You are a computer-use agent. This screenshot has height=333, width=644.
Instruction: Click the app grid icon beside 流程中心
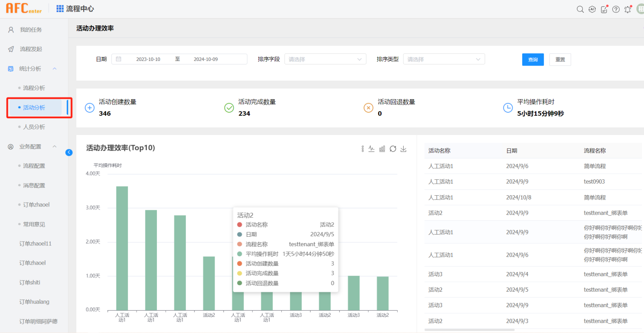[60, 8]
